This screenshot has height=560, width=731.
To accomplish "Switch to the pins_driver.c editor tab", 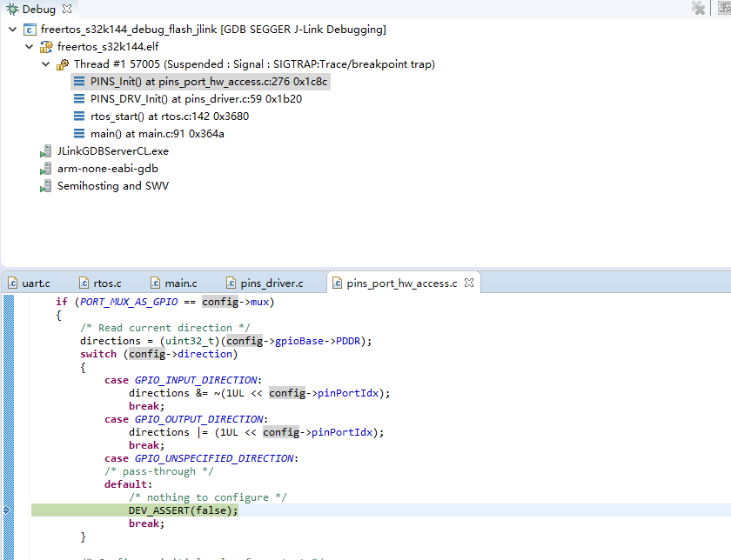I will tap(272, 283).
